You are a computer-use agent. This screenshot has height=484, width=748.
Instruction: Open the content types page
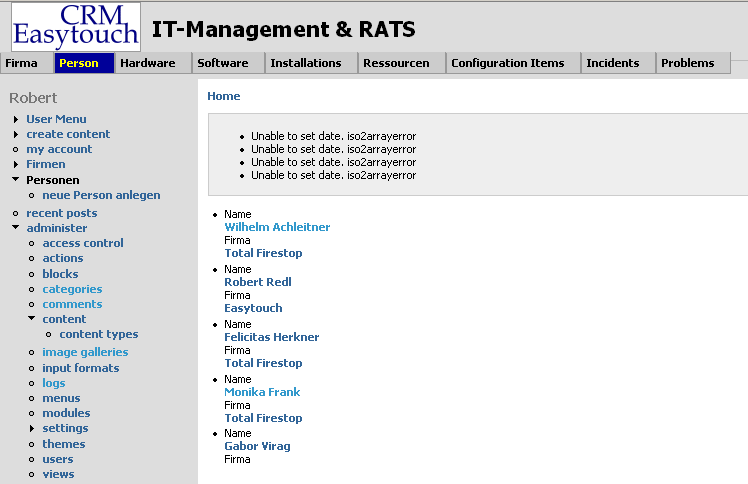click(99, 334)
